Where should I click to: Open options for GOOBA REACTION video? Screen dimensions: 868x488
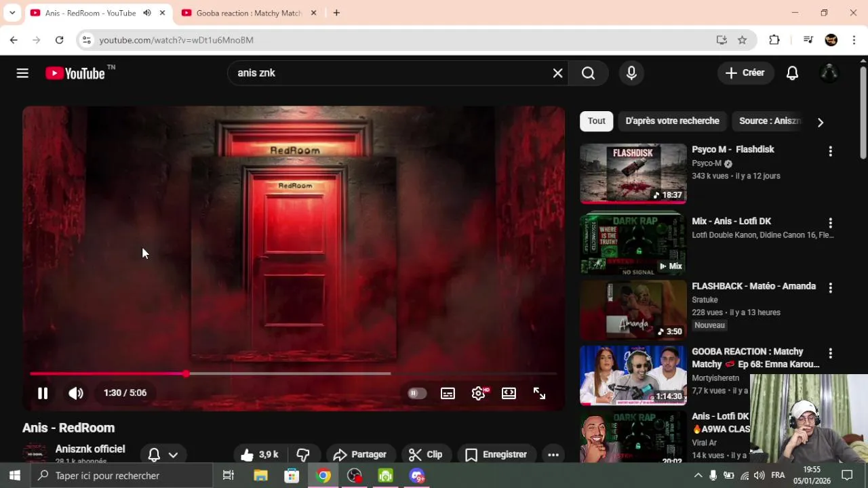point(830,353)
